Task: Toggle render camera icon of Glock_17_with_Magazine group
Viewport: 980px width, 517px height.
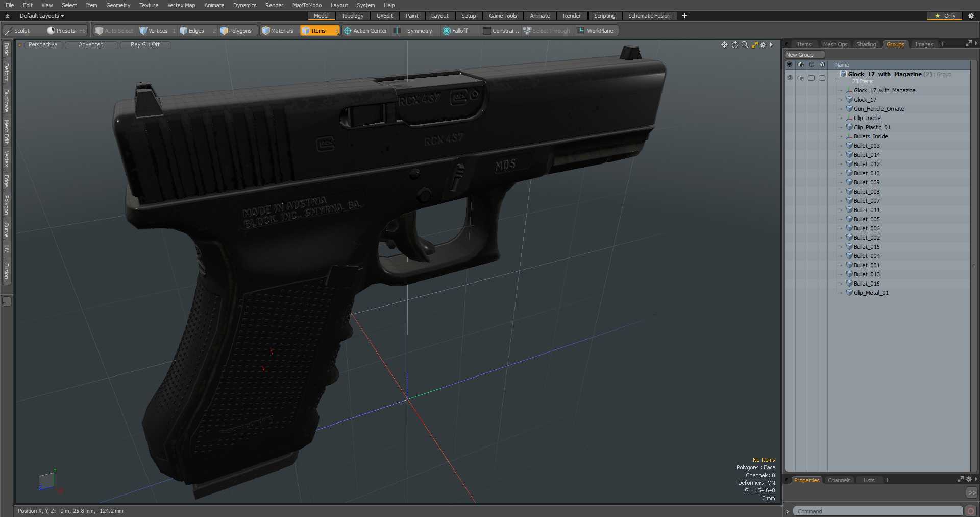Action: 800,78
